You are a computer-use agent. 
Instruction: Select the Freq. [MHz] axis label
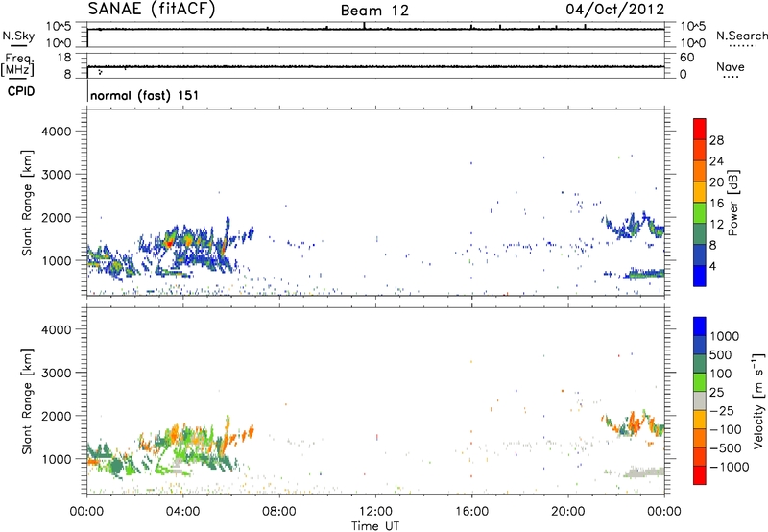pyautogui.click(x=17, y=65)
